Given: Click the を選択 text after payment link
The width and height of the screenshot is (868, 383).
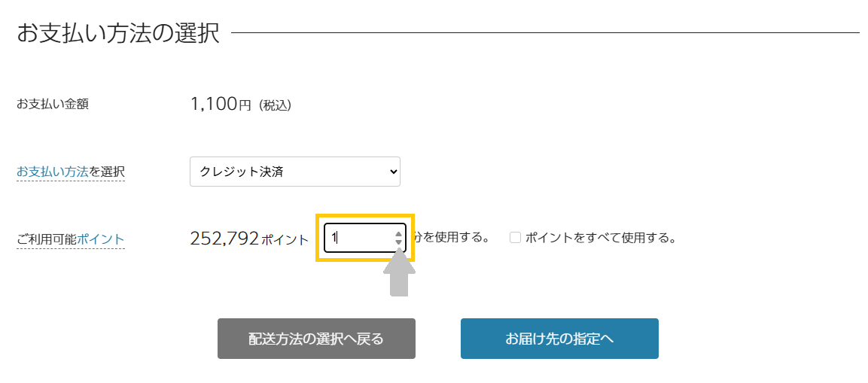Looking at the screenshot, I should (x=107, y=172).
